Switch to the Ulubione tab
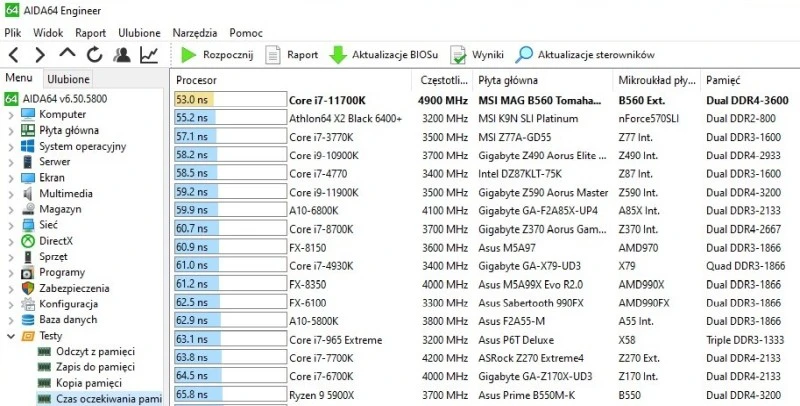This screenshot has height=406, width=800. coord(67,79)
